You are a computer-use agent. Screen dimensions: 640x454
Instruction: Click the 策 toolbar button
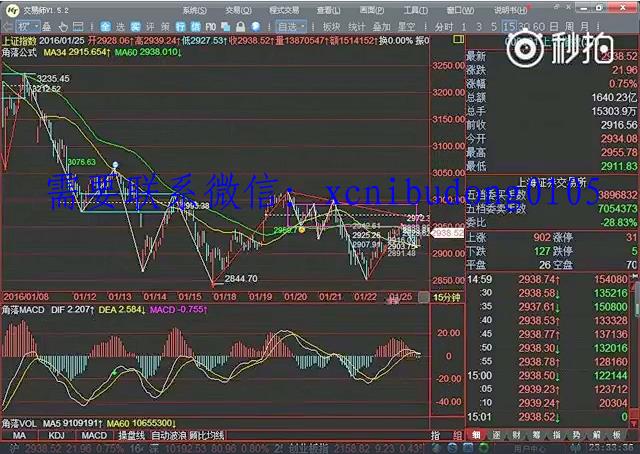(165, 27)
